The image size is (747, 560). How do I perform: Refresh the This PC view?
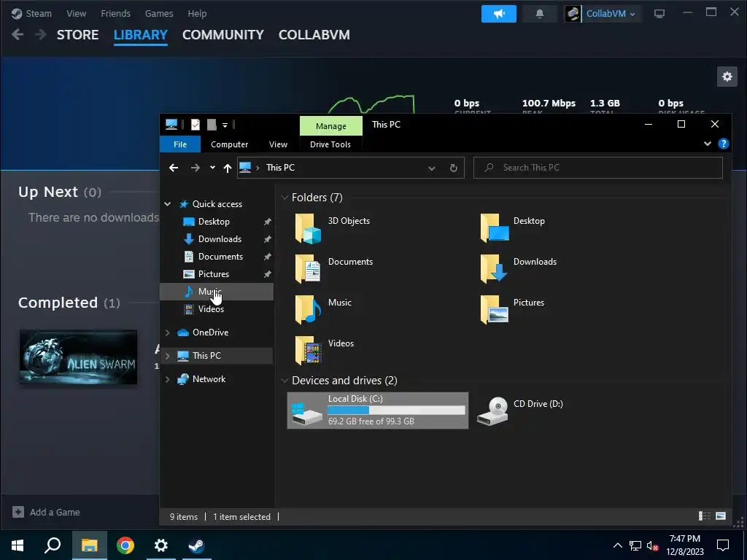(x=454, y=168)
